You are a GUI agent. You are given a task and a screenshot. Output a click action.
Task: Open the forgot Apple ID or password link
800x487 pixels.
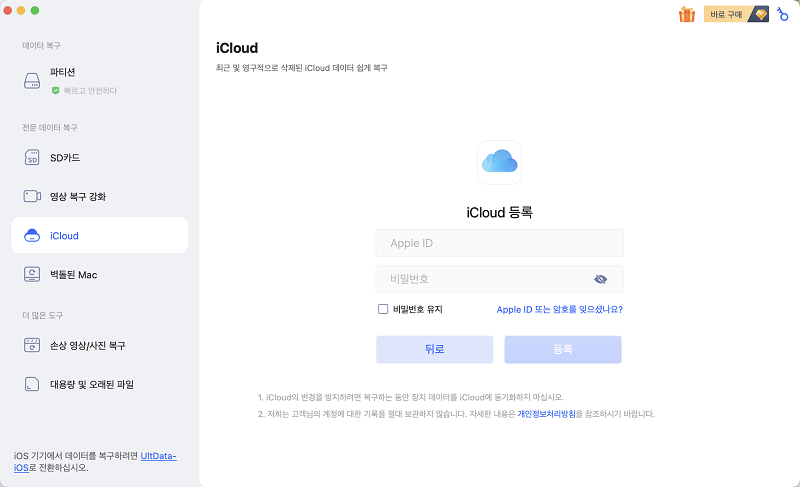click(560, 310)
